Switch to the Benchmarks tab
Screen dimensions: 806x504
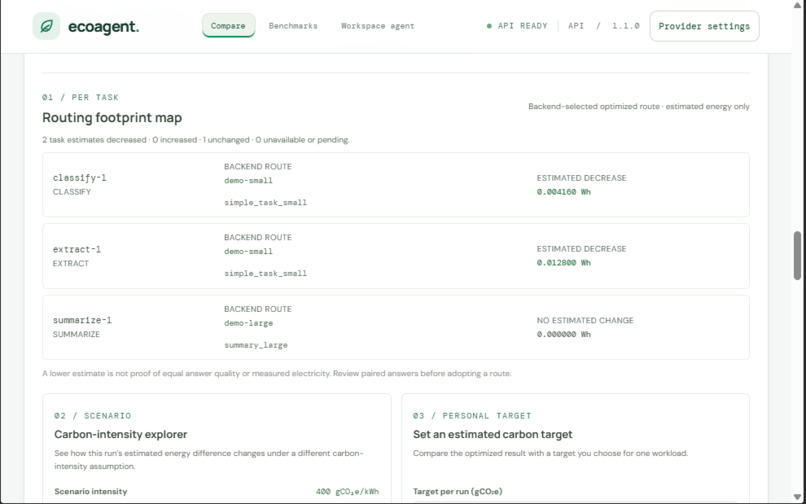[293, 26]
